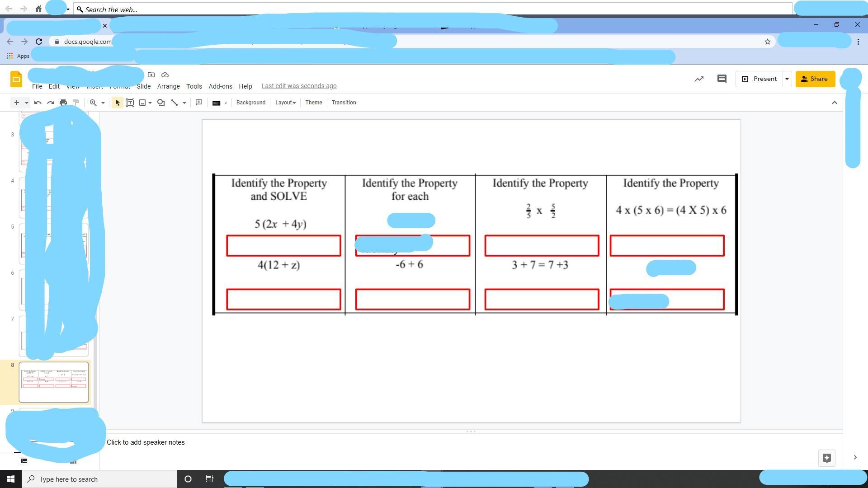Open the side panel arrow
The height and width of the screenshot is (488, 868).
[x=855, y=458]
